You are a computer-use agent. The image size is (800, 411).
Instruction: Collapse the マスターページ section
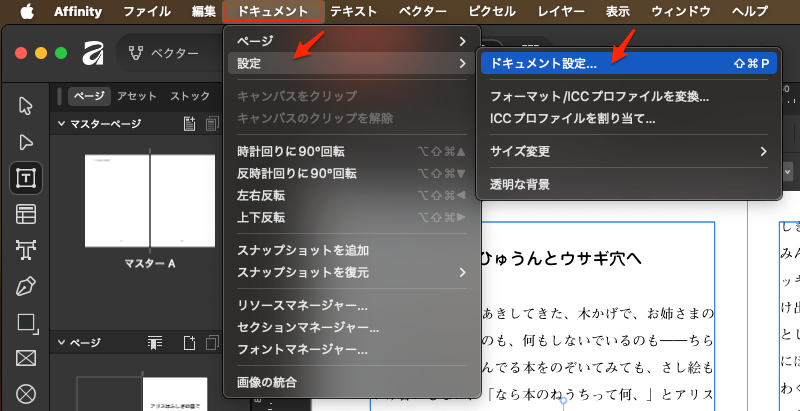(x=62, y=124)
